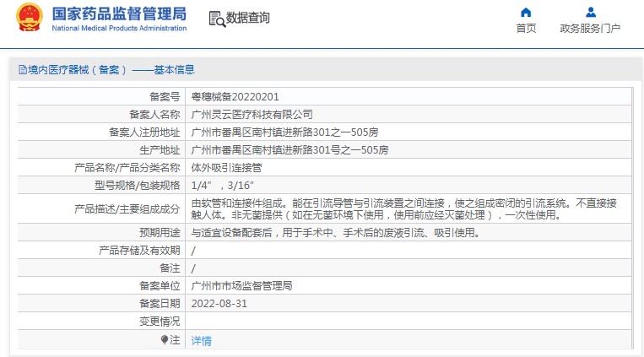
Task: Click the home house icon
Action: (526, 13)
